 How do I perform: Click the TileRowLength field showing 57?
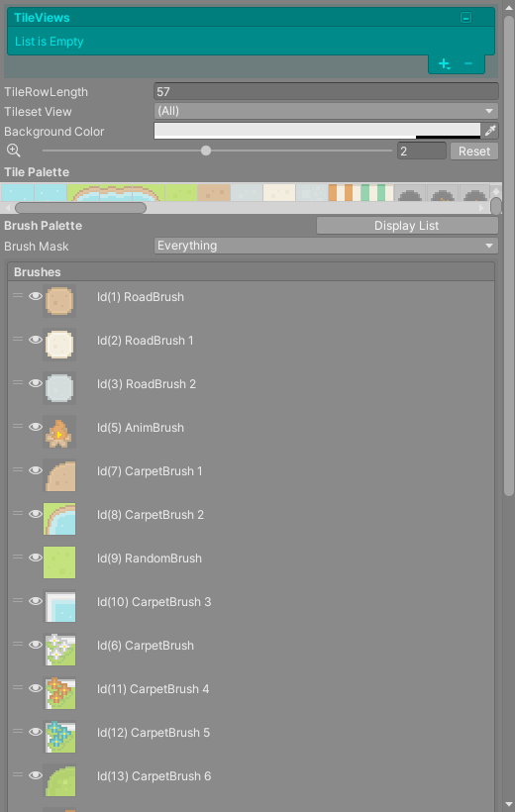pos(326,92)
